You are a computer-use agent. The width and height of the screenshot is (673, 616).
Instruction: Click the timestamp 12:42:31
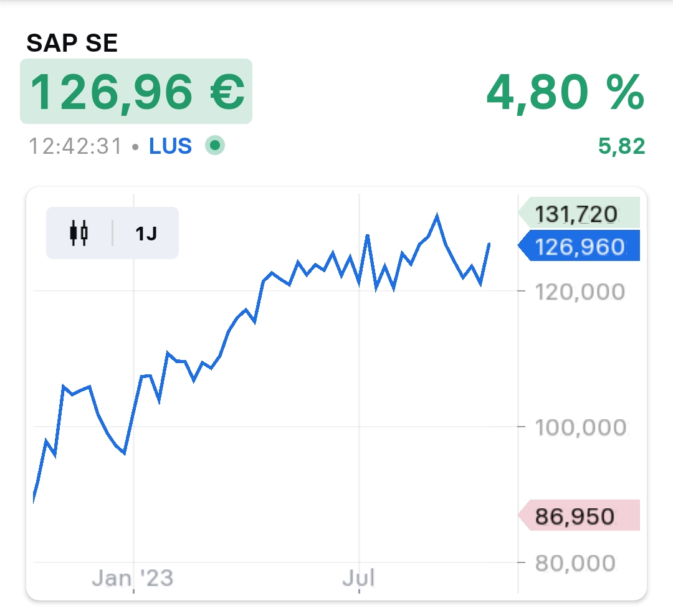pyautogui.click(x=75, y=146)
